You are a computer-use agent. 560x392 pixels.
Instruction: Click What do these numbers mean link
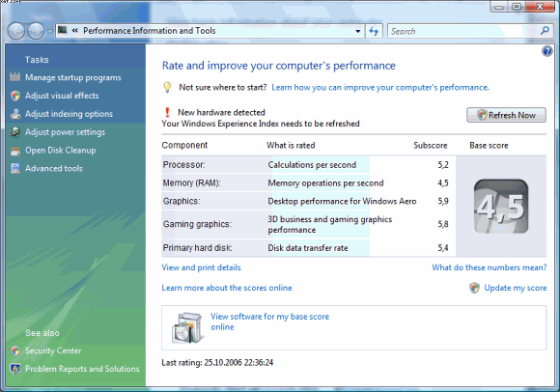(x=489, y=267)
